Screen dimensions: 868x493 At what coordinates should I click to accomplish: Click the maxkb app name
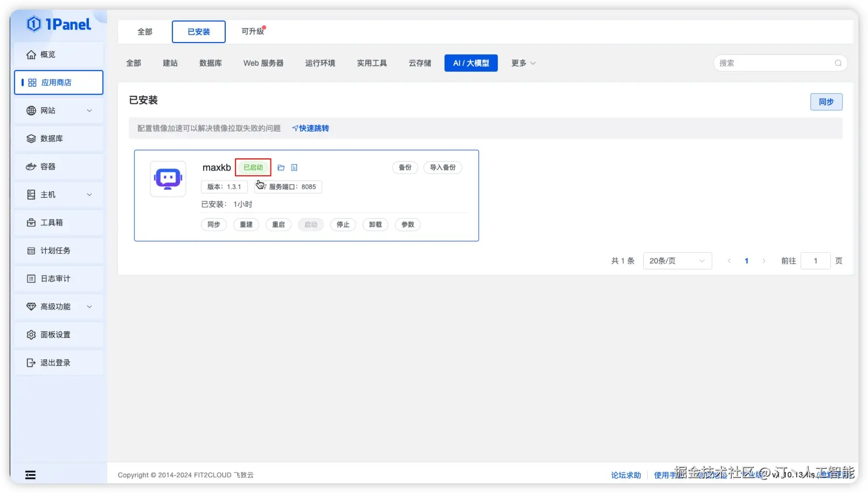pos(217,168)
